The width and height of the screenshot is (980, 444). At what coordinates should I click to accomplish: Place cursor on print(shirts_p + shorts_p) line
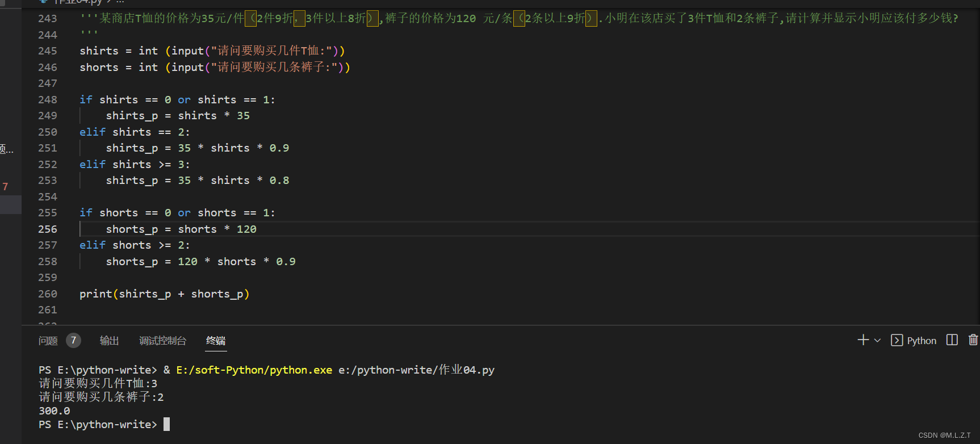pos(165,294)
